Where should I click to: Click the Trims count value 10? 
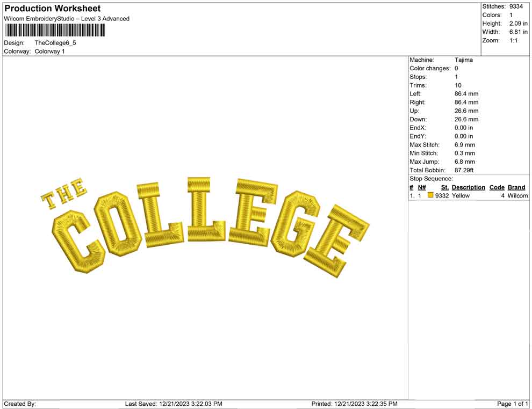pos(457,85)
